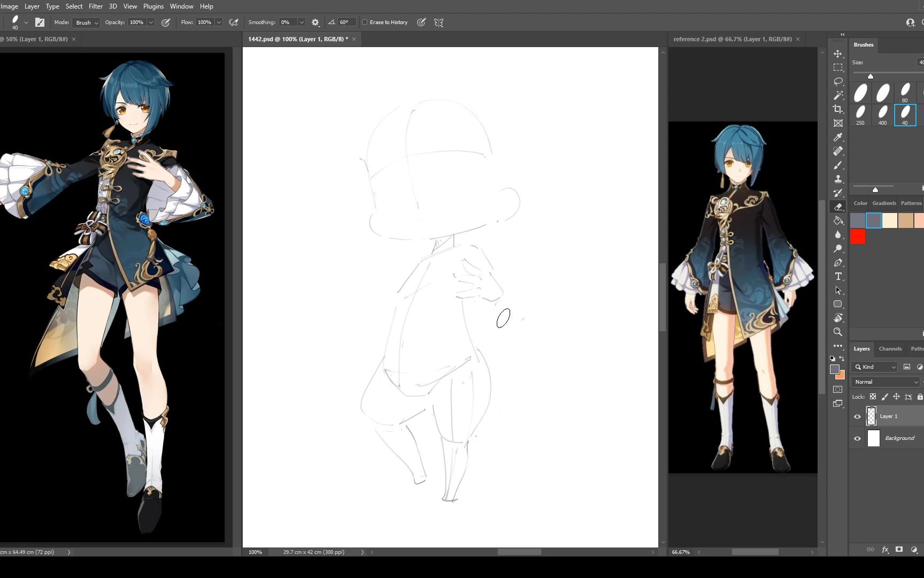
Task: Select the Type tool
Action: coord(838,277)
